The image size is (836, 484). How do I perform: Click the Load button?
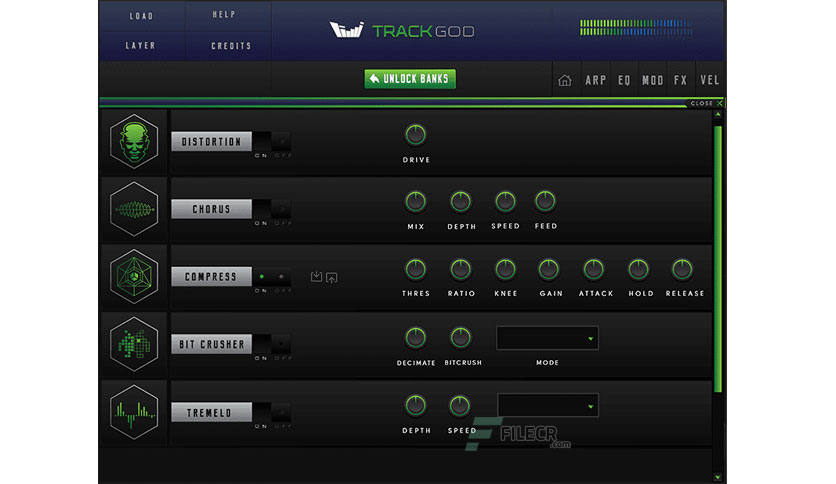pos(141,16)
